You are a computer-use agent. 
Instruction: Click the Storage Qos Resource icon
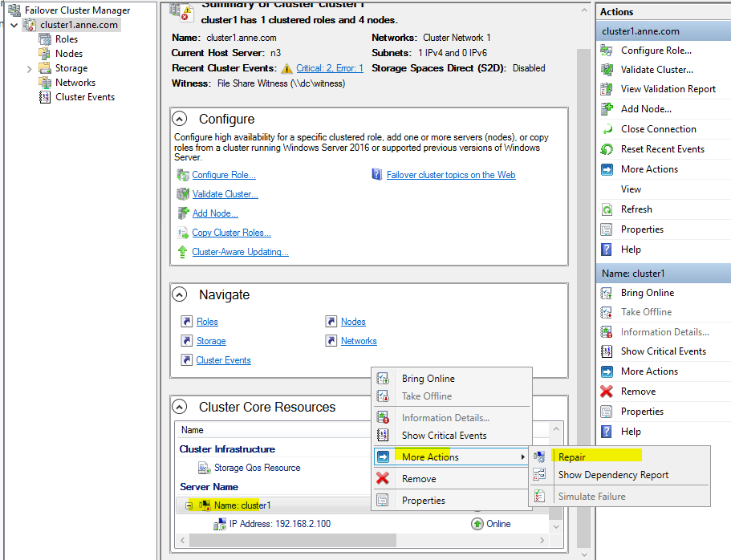204,468
